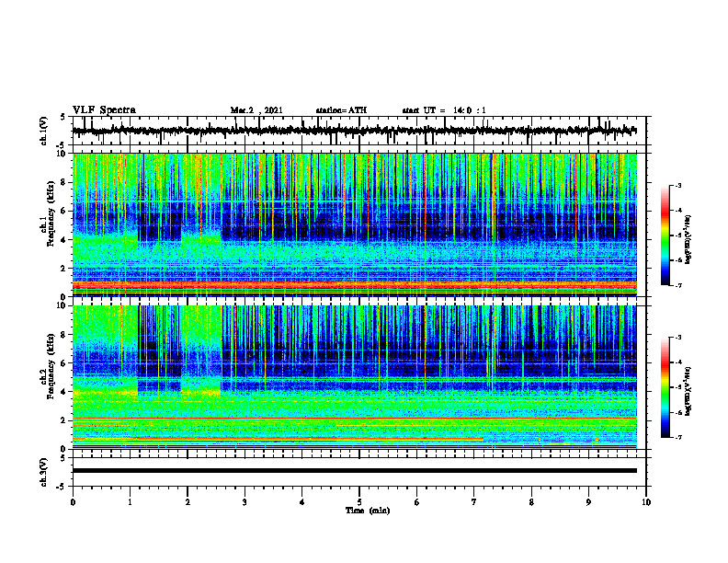Click the "6" tick on the time axis
Screen dimensions: 728x563
(x=417, y=502)
